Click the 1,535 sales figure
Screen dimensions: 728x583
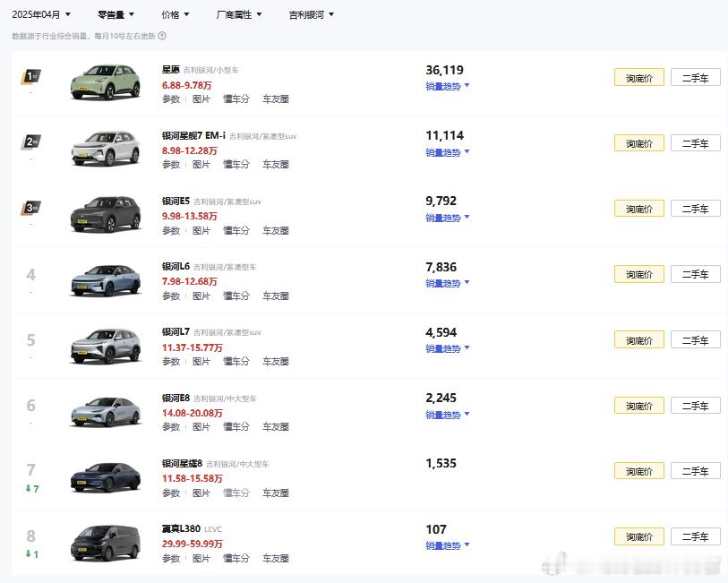(x=441, y=463)
